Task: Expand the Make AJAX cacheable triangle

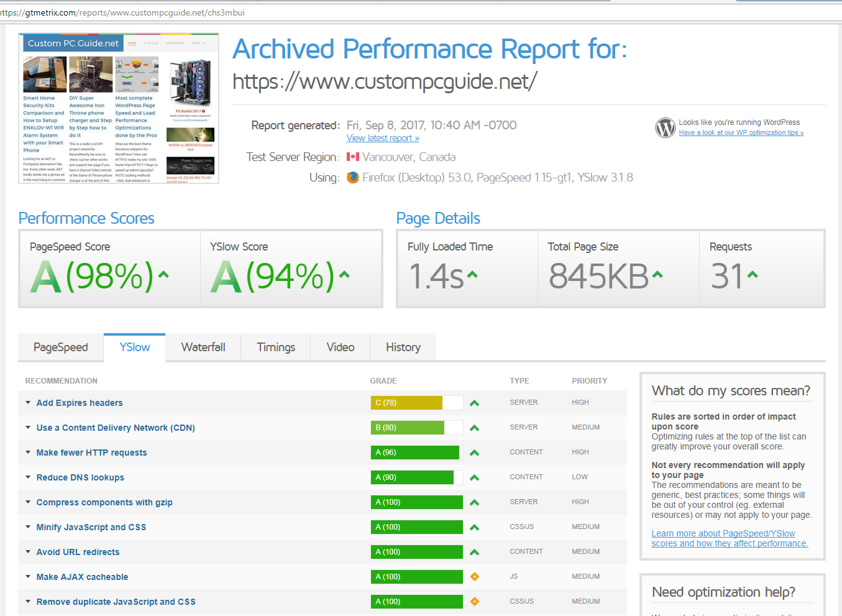Action: 28,577
